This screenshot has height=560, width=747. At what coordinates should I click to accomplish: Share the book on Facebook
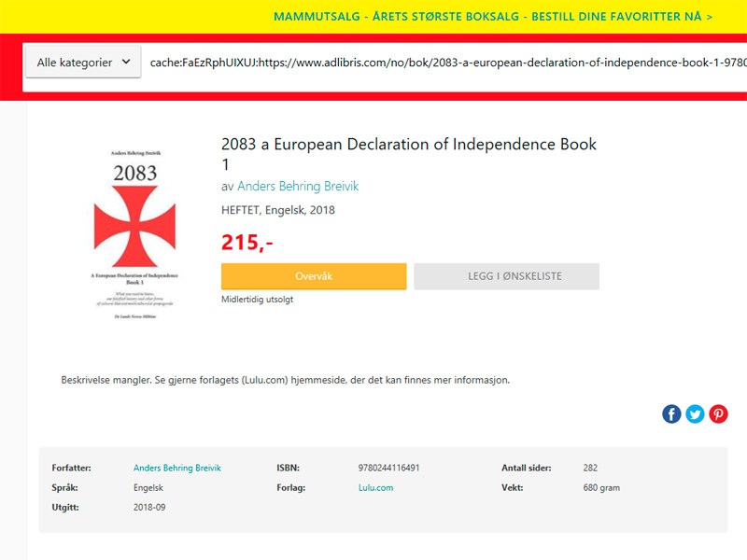671,414
